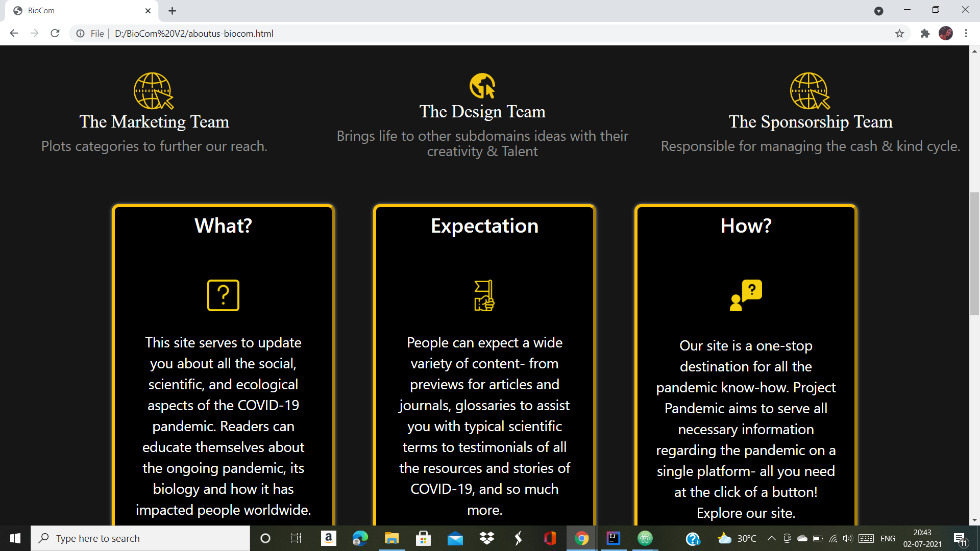Open the Get Help question mark tray icon
This screenshot has width=980, height=551.
(693, 539)
